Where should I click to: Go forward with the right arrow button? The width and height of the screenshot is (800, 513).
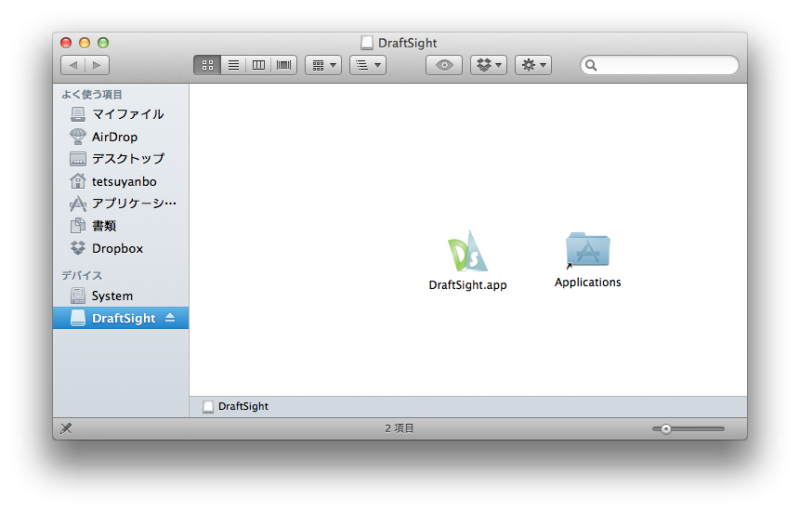point(97,65)
